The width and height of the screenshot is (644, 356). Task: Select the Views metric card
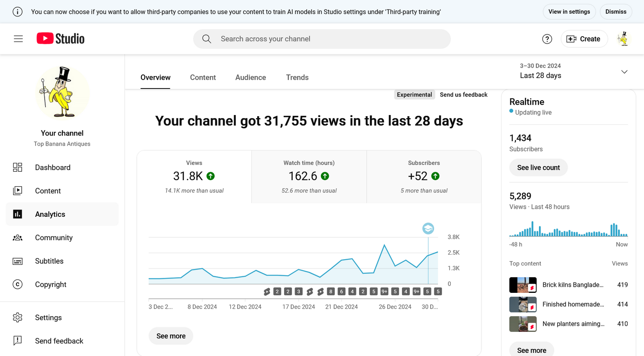click(x=194, y=177)
